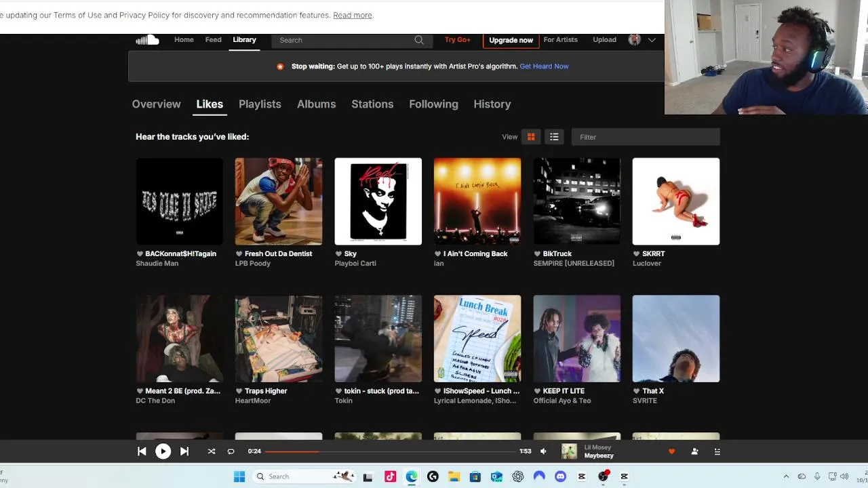Toggle the heart next to SKRRT
Screen dimensions: 868x488
(x=636, y=254)
